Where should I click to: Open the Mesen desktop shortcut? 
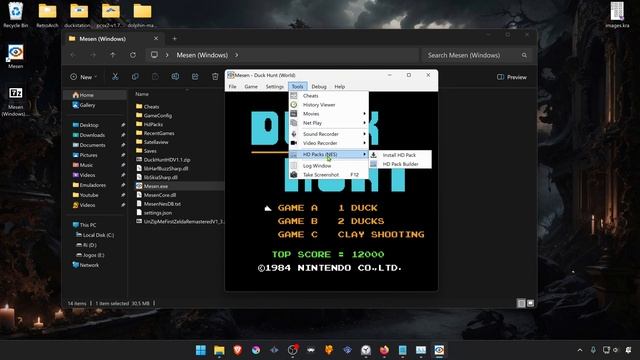16,56
